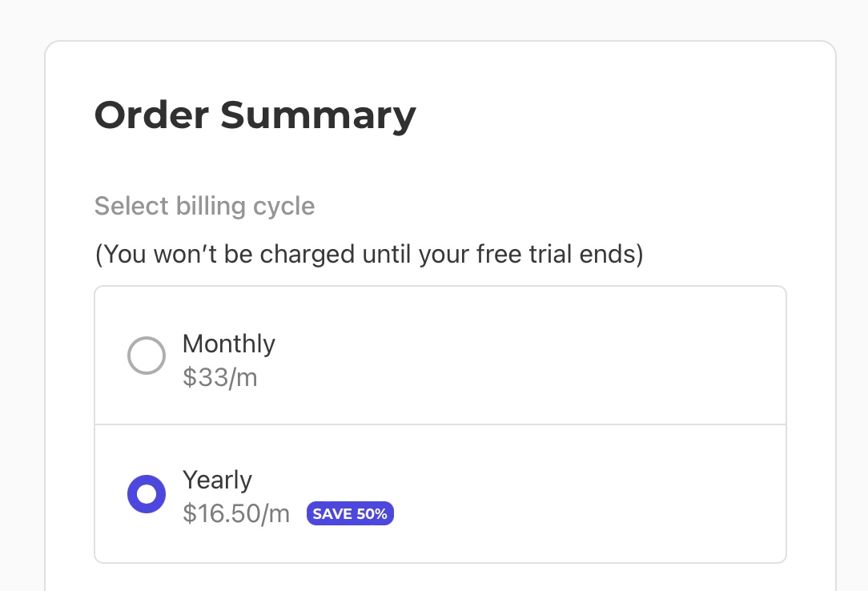Click the word Order in the heading
This screenshot has height=591, width=868.
tap(152, 115)
